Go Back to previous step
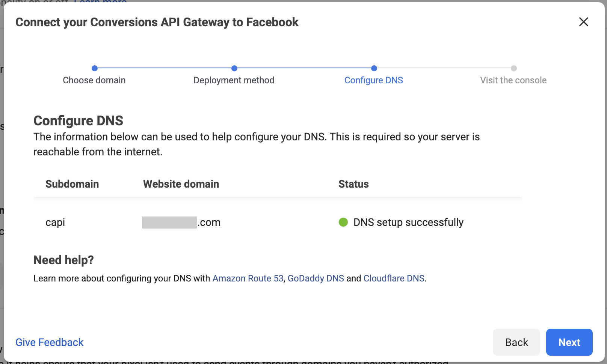This screenshot has width=607, height=364. coord(516,342)
